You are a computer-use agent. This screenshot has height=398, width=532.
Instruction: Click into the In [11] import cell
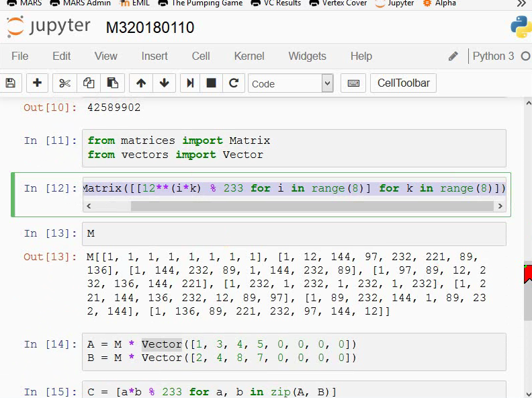click(x=294, y=148)
